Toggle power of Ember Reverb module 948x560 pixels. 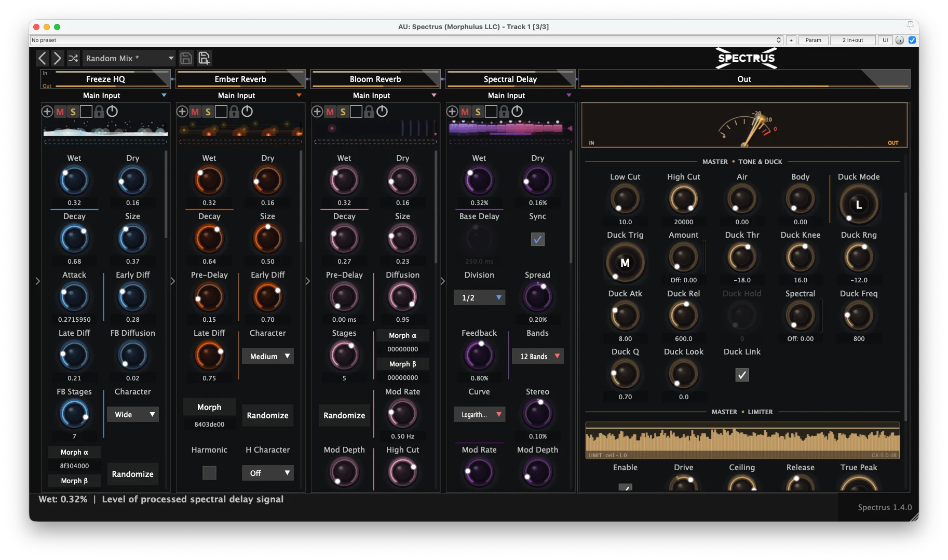pyautogui.click(x=247, y=111)
